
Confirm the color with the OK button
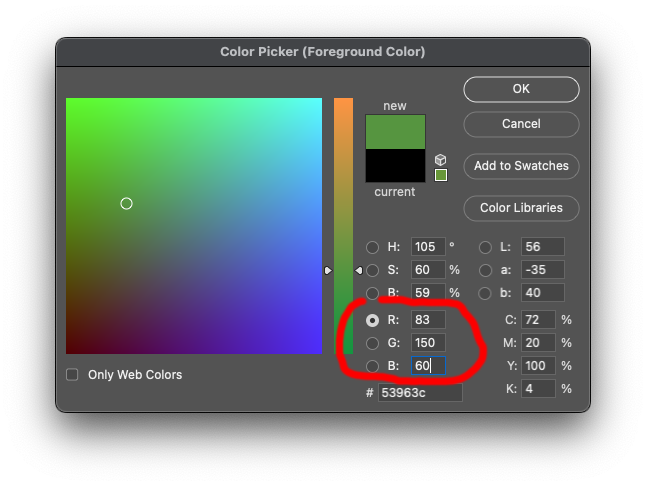tap(521, 89)
